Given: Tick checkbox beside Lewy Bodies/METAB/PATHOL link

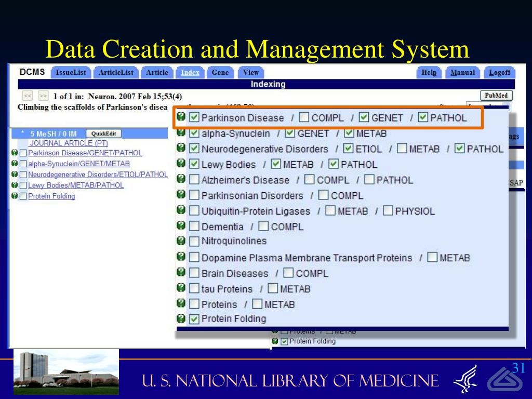Looking at the screenshot, I should [x=23, y=185].
